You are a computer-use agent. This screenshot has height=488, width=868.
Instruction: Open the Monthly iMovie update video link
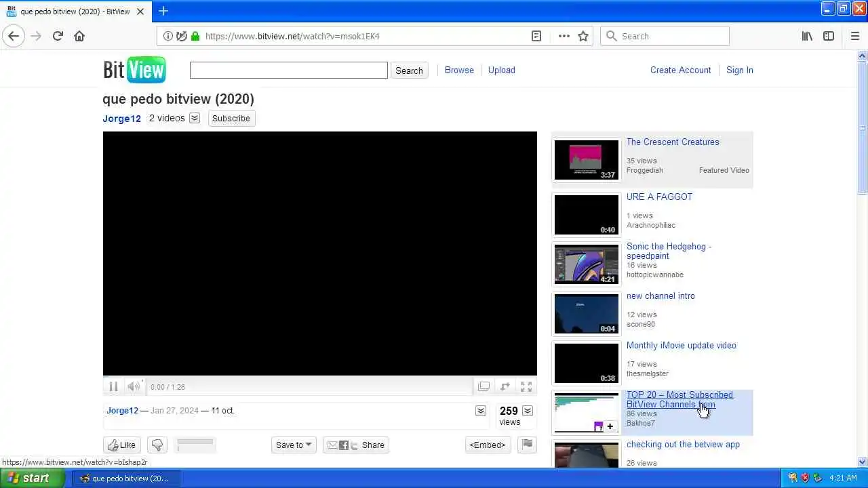(x=681, y=345)
